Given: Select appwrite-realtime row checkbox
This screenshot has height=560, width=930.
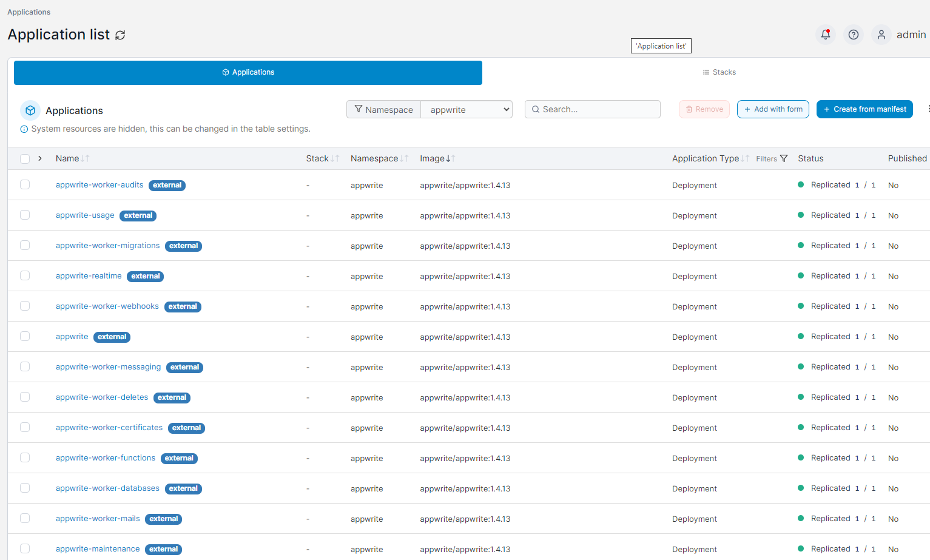Looking at the screenshot, I should coord(25,275).
